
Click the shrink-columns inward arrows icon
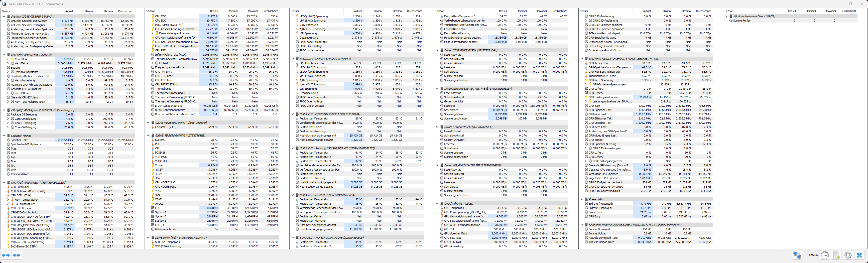tap(17, 255)
